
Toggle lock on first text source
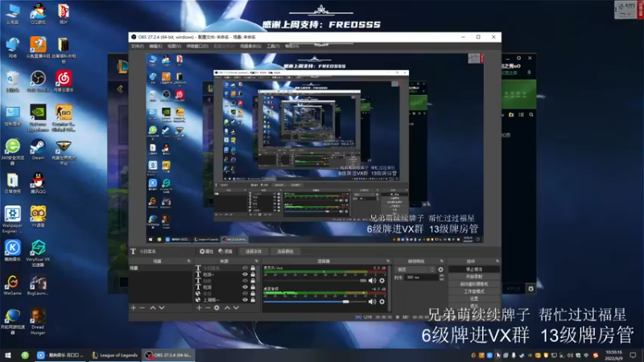(x=253, y=268)
